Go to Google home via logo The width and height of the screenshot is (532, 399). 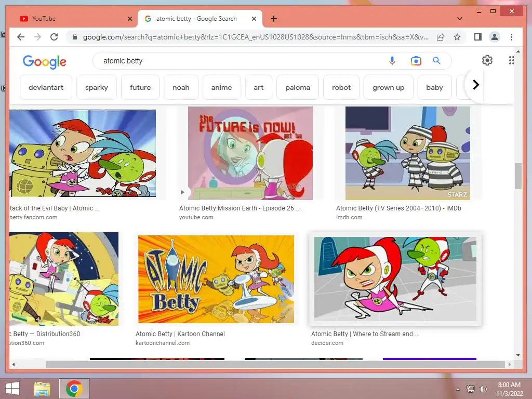(x=45, y=61)
